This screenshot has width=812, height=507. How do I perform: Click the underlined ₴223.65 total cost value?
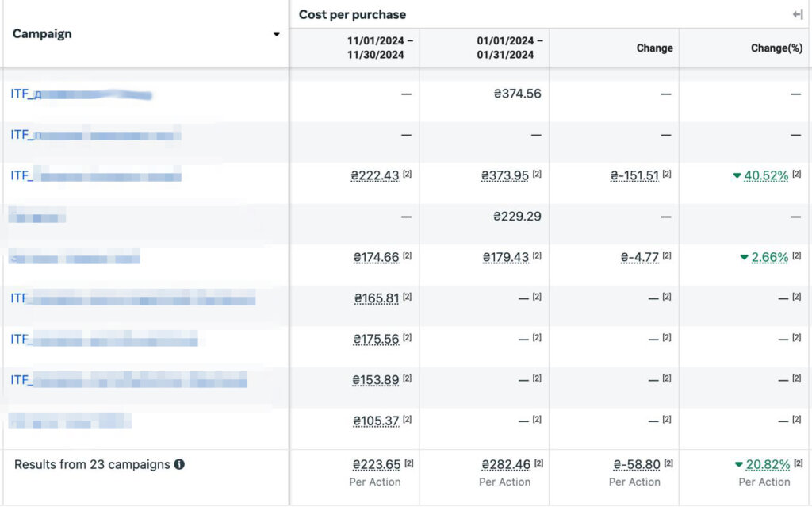click(376, 464)
